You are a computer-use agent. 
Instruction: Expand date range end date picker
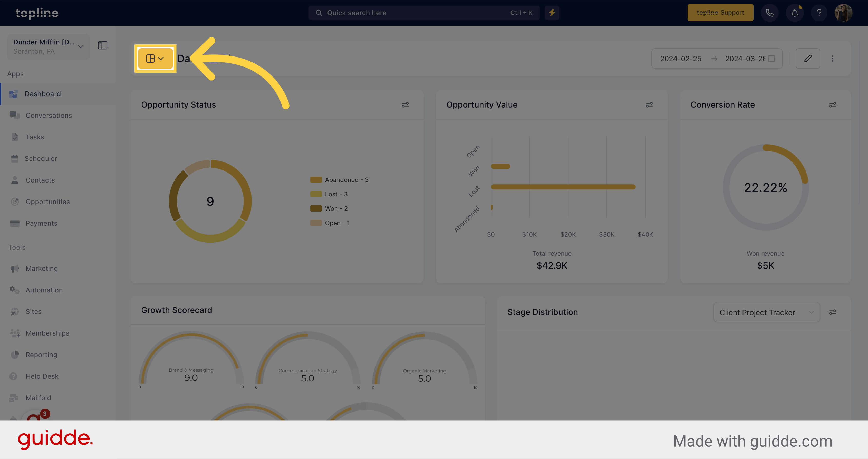[773, 58]
